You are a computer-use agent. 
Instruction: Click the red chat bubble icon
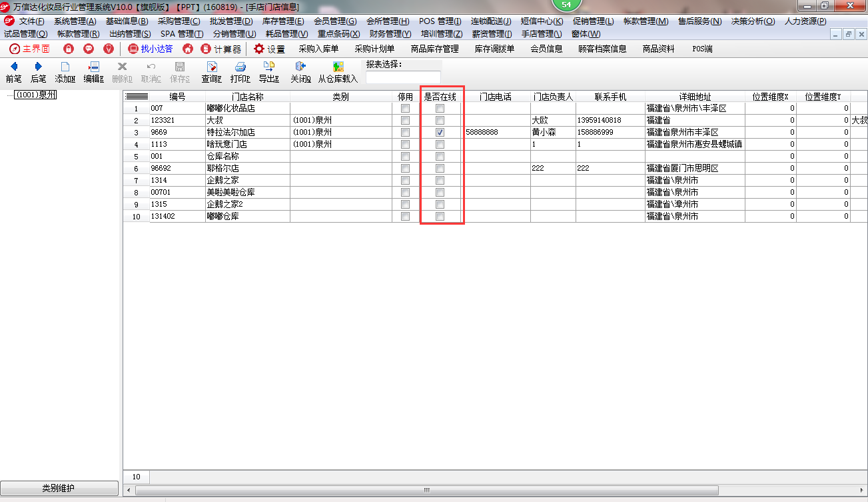pyautogui.click(x=89, y=49)
